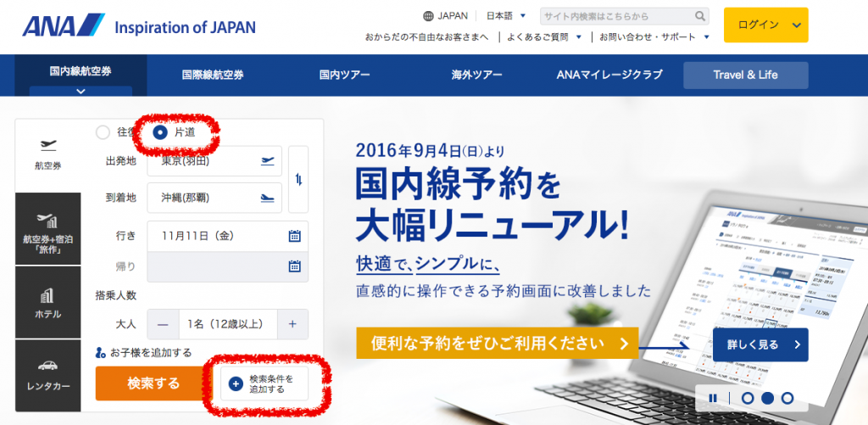Open the 航空券 flight side tab
The width and height of the screenshot is (868, 425).
(x=48, y=155)
